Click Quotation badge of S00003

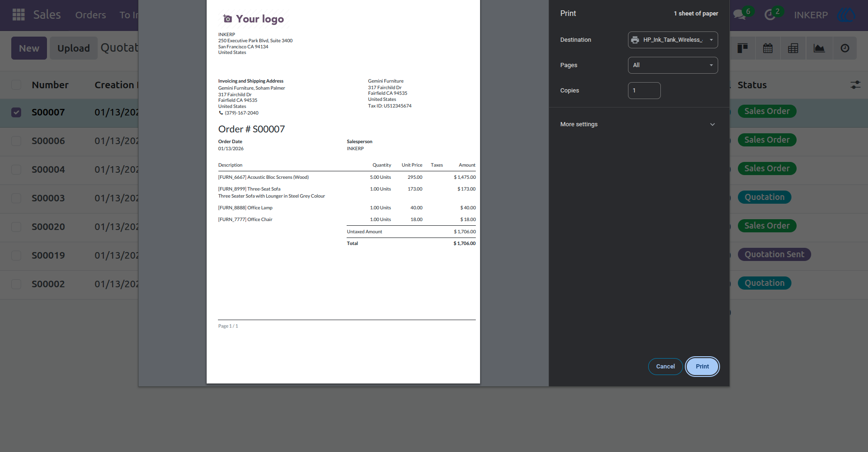[764, 197]
